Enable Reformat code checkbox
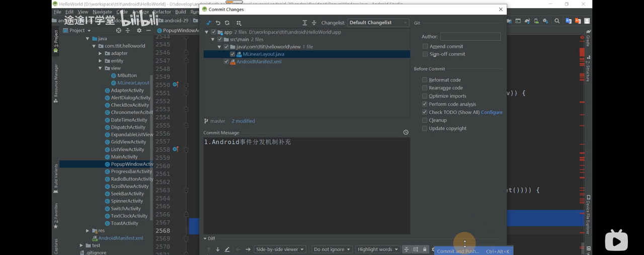 click(425, 80)
